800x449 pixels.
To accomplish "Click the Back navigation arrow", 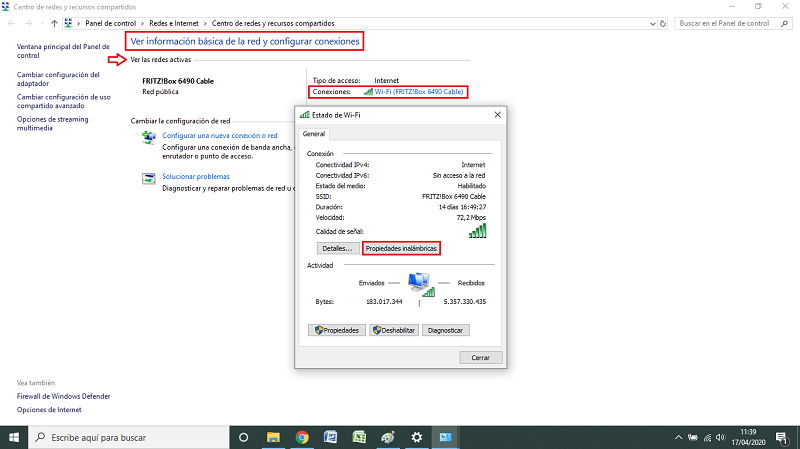I will point(11,23).
